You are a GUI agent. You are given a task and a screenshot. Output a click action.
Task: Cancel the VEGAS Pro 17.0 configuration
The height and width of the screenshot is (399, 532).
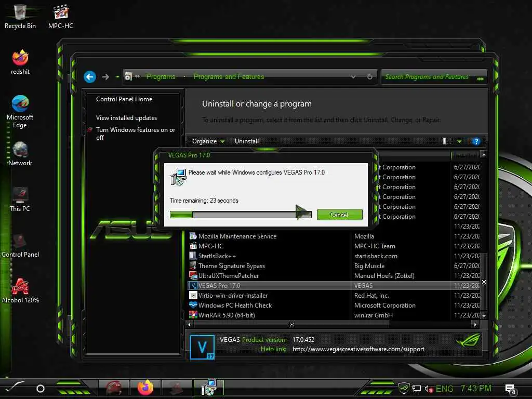(339, 215)
